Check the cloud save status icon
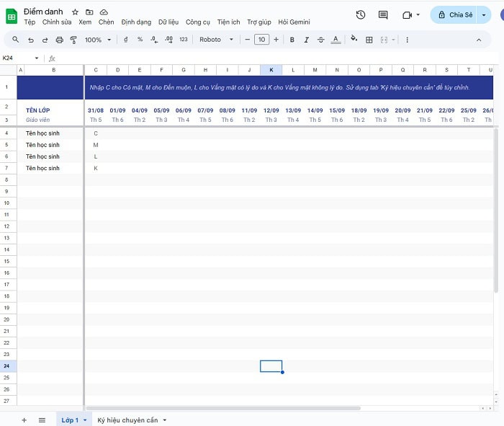Viewport: 504px width, 426px height. [104, 12]
